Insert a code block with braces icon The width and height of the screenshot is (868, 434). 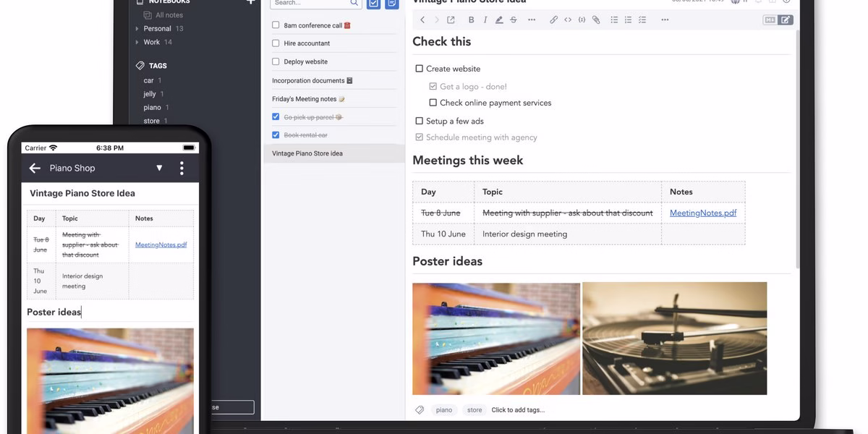click(x=582, y=20)
